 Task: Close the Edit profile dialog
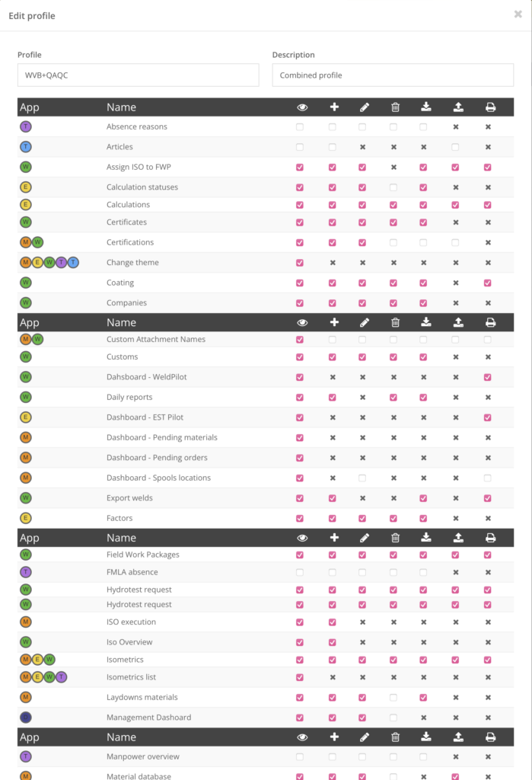(518, 14)
